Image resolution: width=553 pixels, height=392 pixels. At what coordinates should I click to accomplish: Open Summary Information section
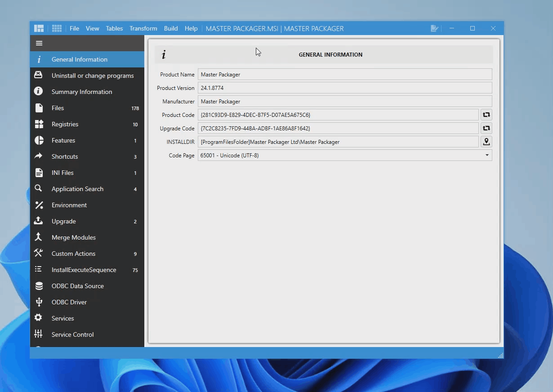click(87, 92)
